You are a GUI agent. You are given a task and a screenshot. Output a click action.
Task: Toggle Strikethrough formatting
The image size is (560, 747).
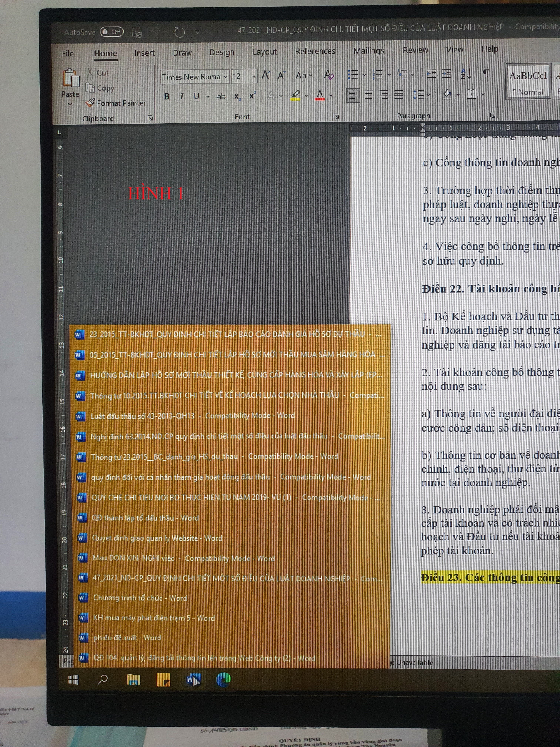221,97
